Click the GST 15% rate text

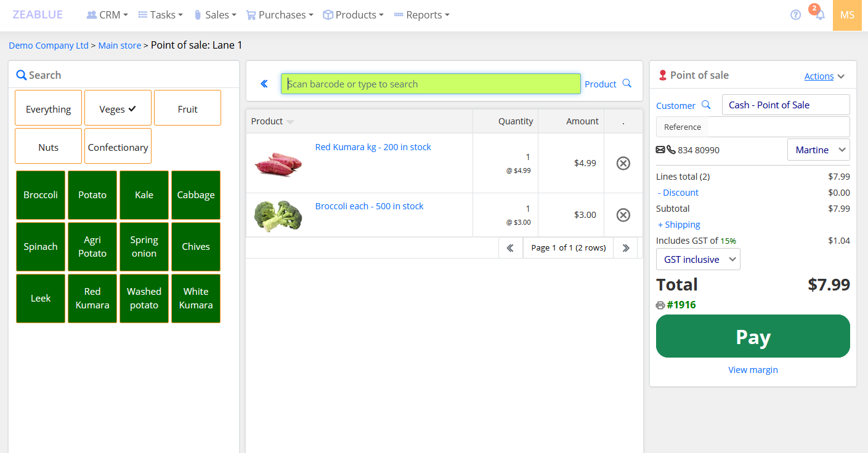[x=728, y=241]
